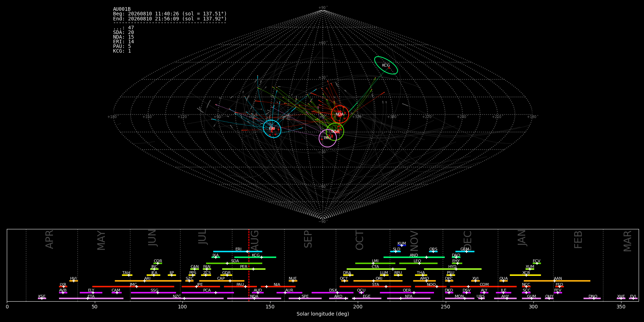The width and height of the screenshot is (644, 322).
Task: Click the 'ERI: 14' legend entry
Action: [x=123, y=42]
